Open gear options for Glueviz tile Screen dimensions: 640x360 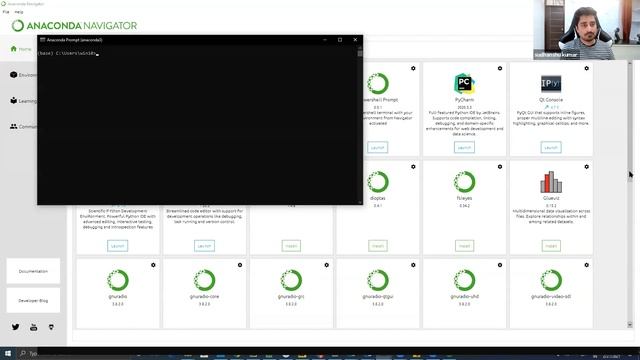pyautogui.click(x=587, y=167)
